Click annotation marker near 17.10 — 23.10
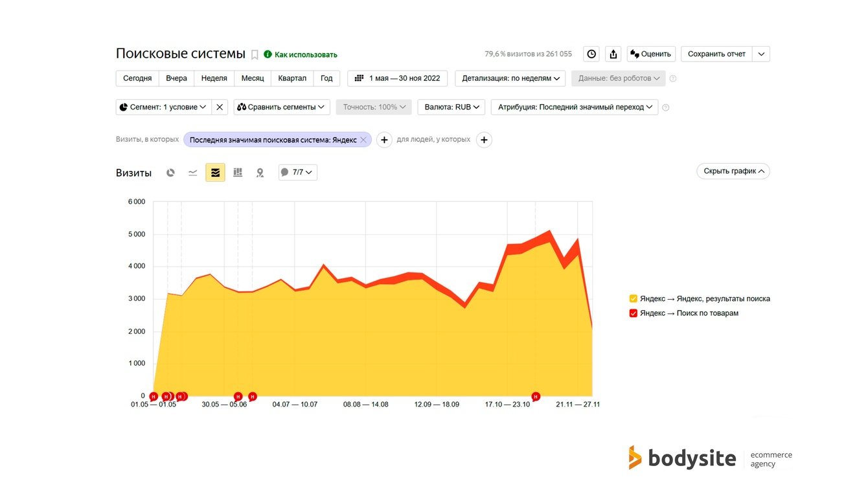This screenshot has height=490, width=868. [x=536, y=396]
